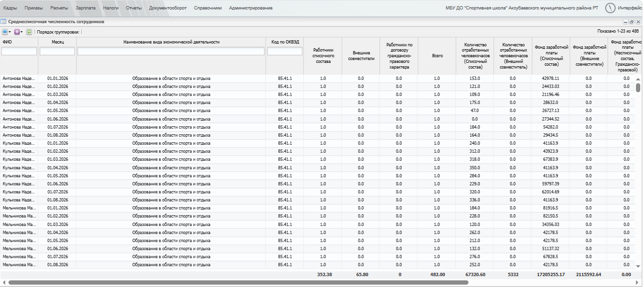Open the print icon dropdown arrow
Viewport: 644px width, 287px height.
click(10, 32)
